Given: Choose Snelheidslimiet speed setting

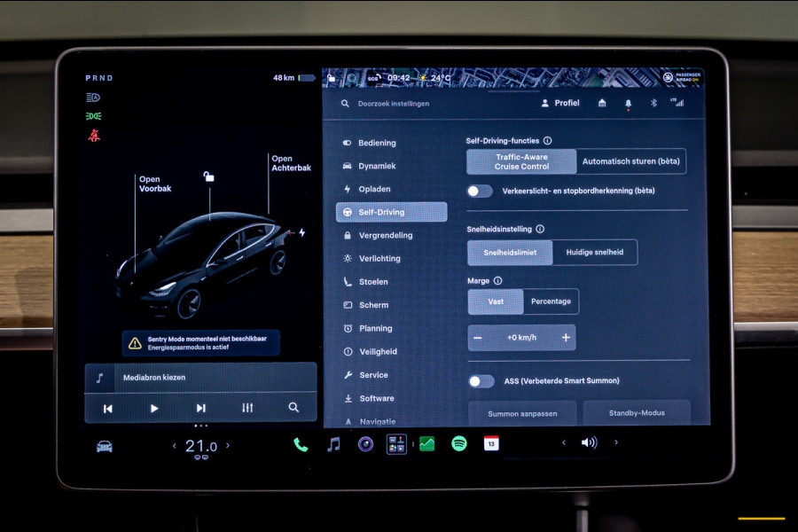Looking at the screenshot, I should click(x=510, y=252).
